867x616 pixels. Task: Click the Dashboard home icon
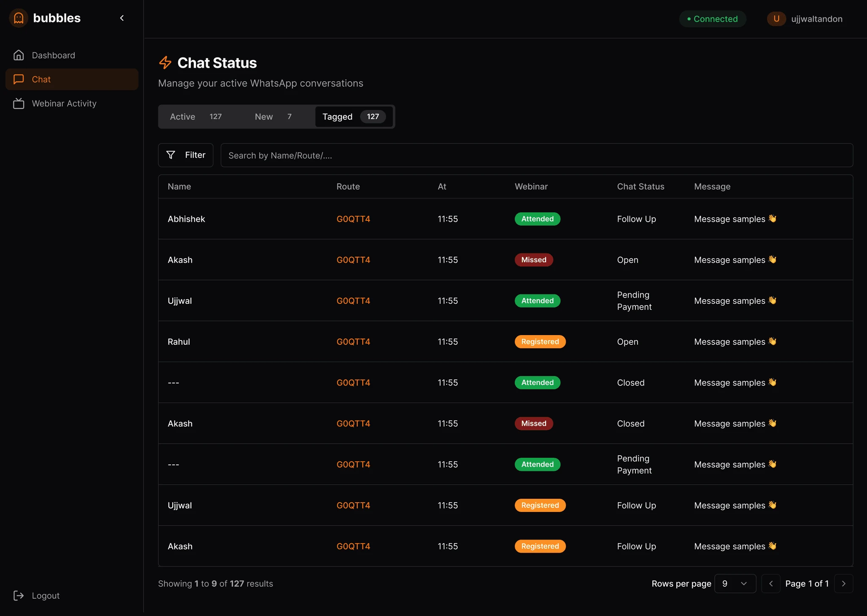pyautogui.click(x=19, y=55)
